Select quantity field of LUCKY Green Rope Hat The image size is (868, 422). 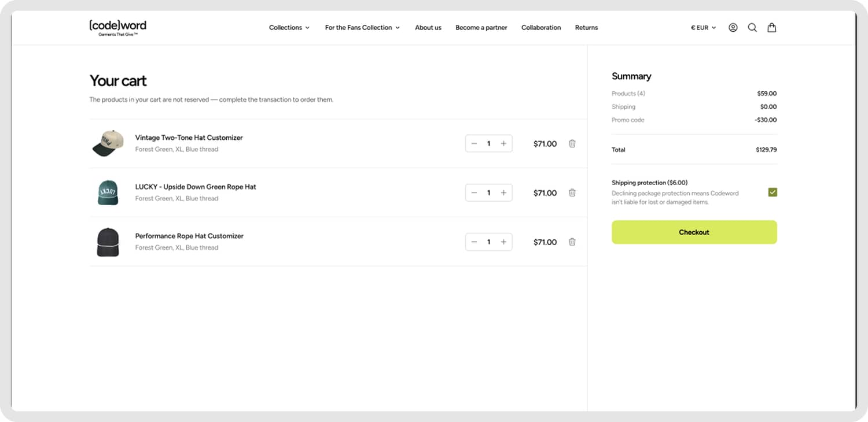[x=489, y=193]
